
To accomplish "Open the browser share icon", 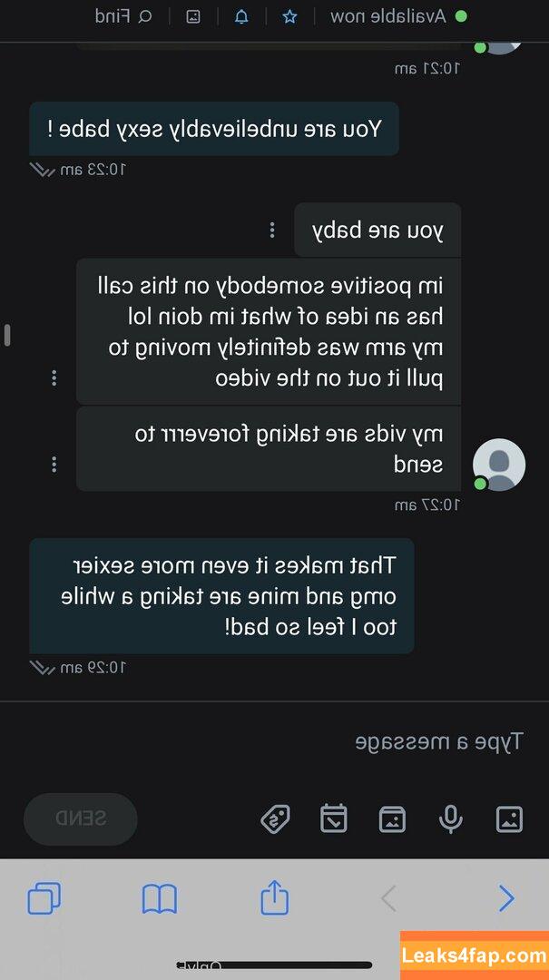I will [274, 897].
